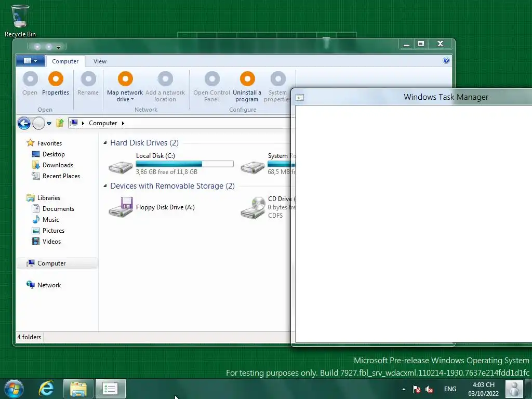532x399 pixels.
Task: Click the muted volume tray icon
Action: [x=429, y=389]
